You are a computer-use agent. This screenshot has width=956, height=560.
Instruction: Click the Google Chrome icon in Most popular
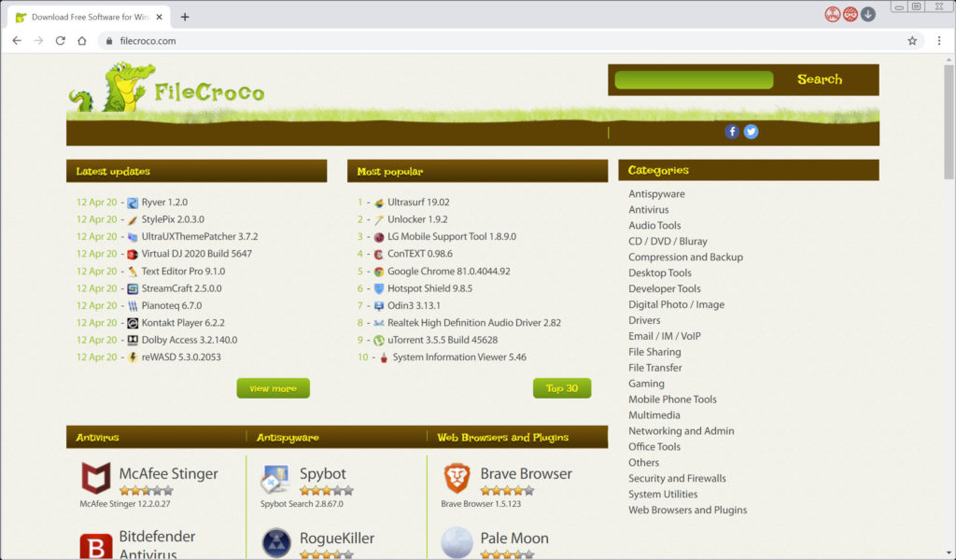click(379, 272)
